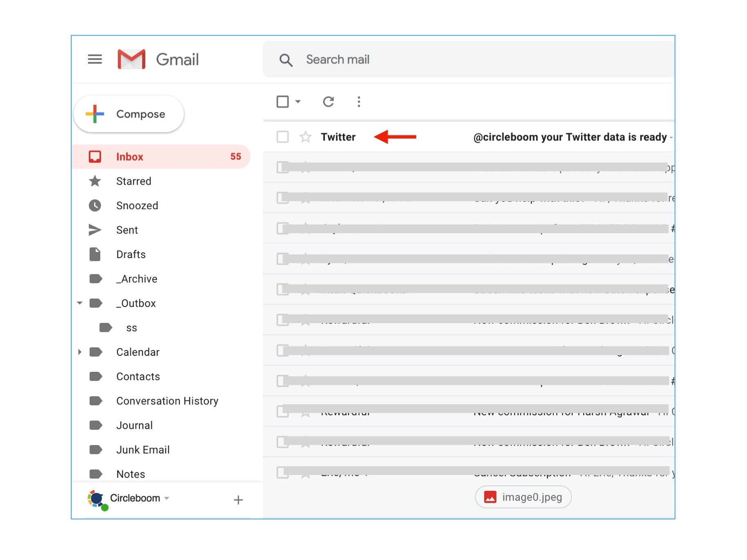
Task: Open the Circleboom account switcher
Action: (134, 498)
